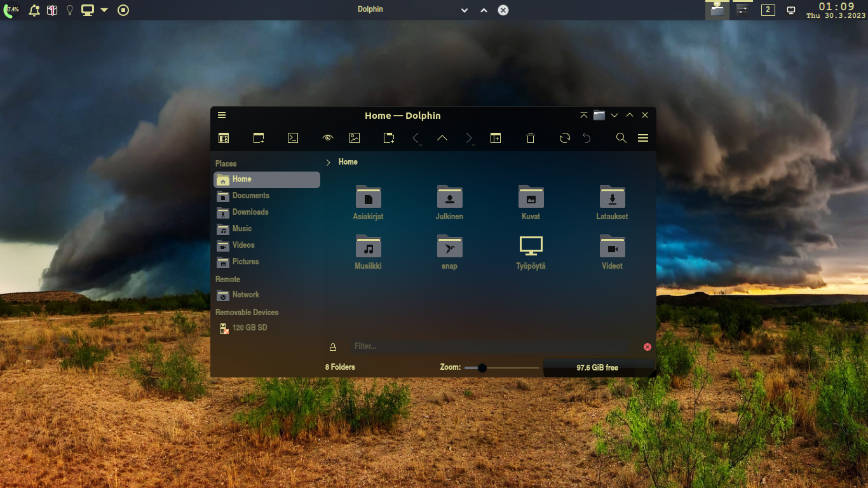Select Home in Places sidebar
This screenshot has height=488, width=868.
point(267,179)
